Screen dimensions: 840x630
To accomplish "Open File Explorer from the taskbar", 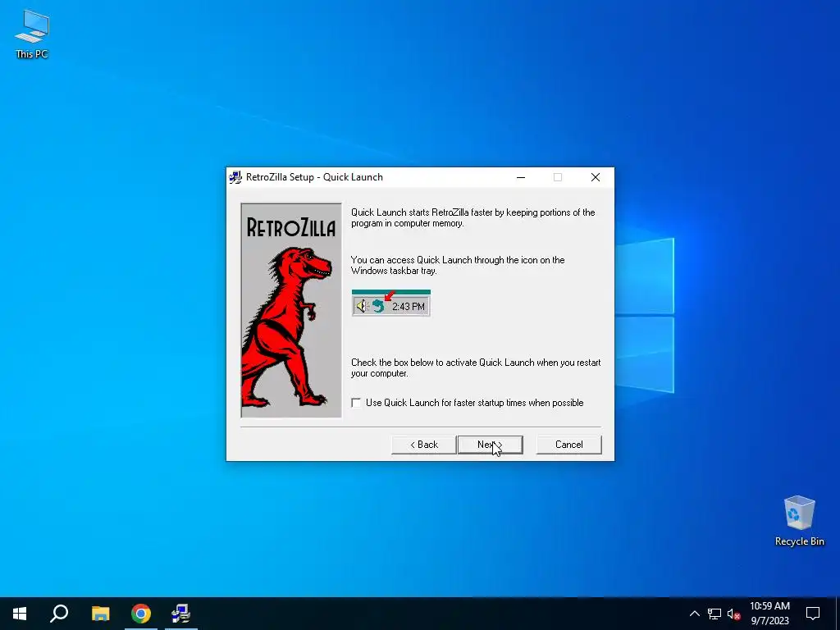I will (100, 614).
